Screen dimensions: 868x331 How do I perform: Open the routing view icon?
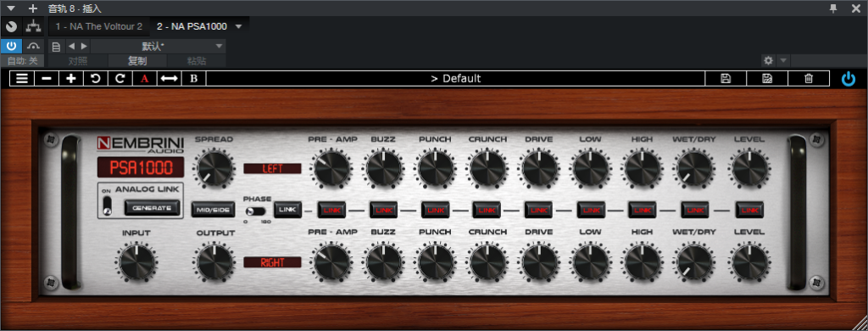coord(34,26)
